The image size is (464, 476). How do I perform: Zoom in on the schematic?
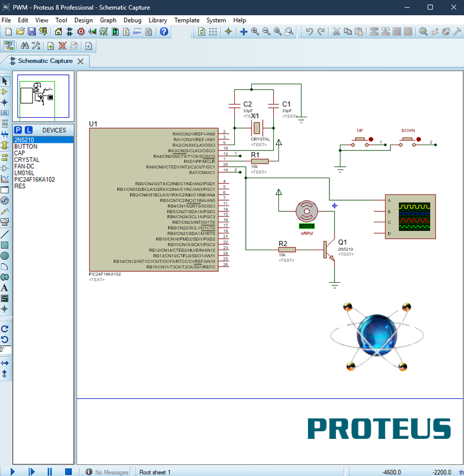255,32
